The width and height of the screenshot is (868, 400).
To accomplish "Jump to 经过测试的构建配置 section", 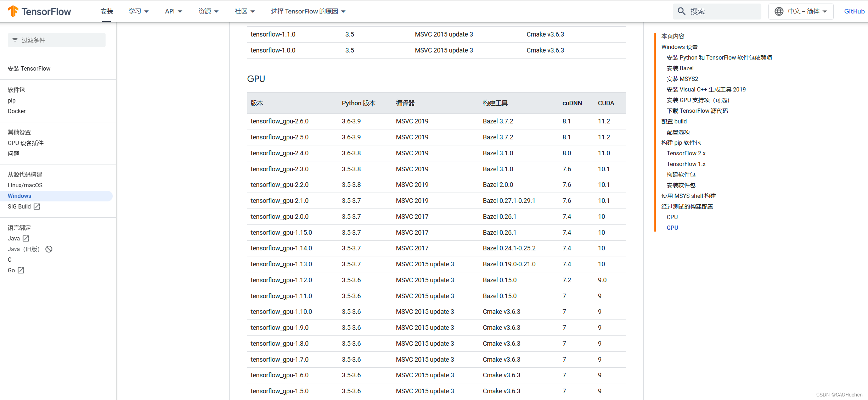I will (x=687, y=206).
